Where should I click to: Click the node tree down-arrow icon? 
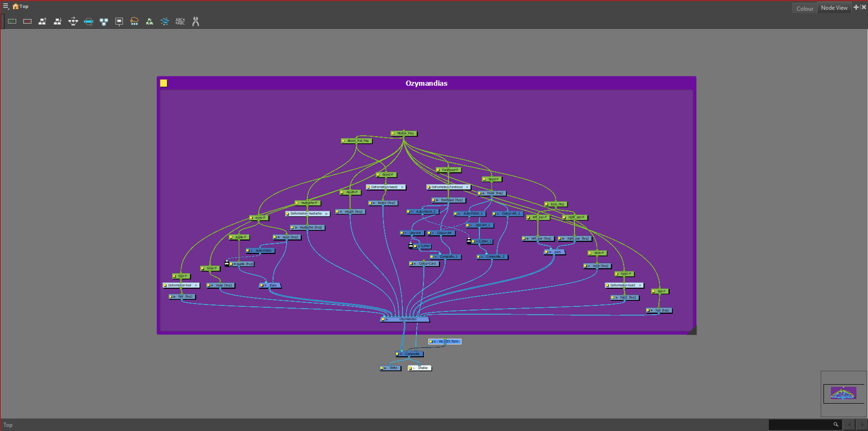pos(57,21)
